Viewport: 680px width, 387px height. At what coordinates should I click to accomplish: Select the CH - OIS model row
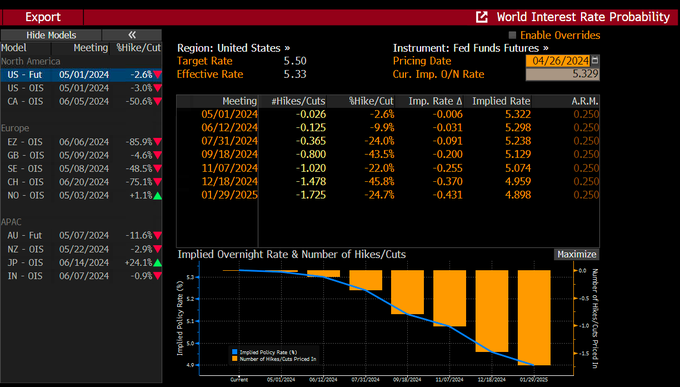tap(81, 182)
